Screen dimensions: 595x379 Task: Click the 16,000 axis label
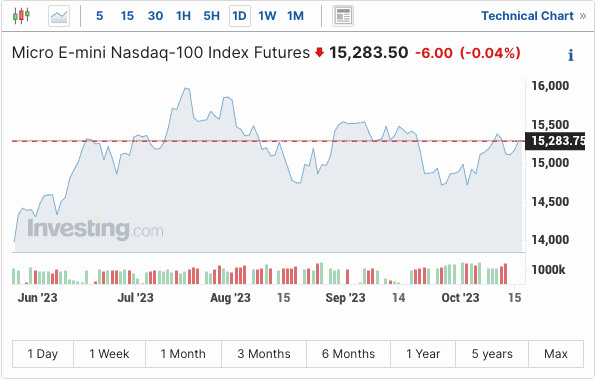point(550,86)
